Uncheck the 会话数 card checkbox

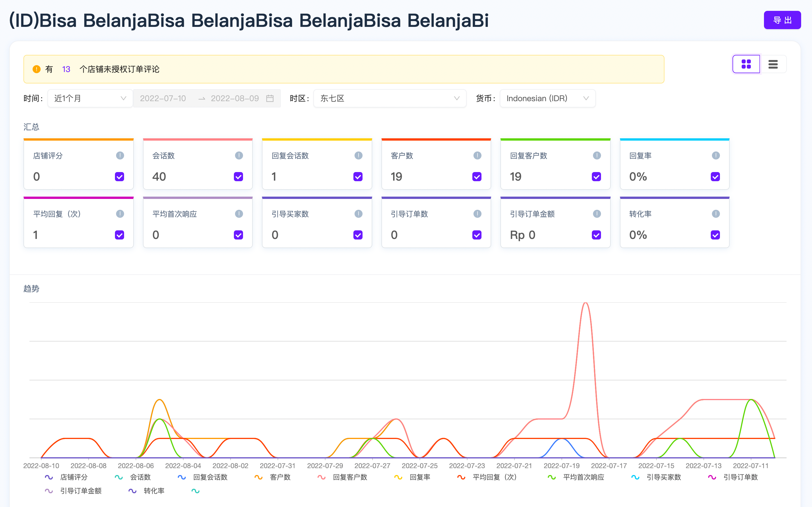(x=238, y=177)
